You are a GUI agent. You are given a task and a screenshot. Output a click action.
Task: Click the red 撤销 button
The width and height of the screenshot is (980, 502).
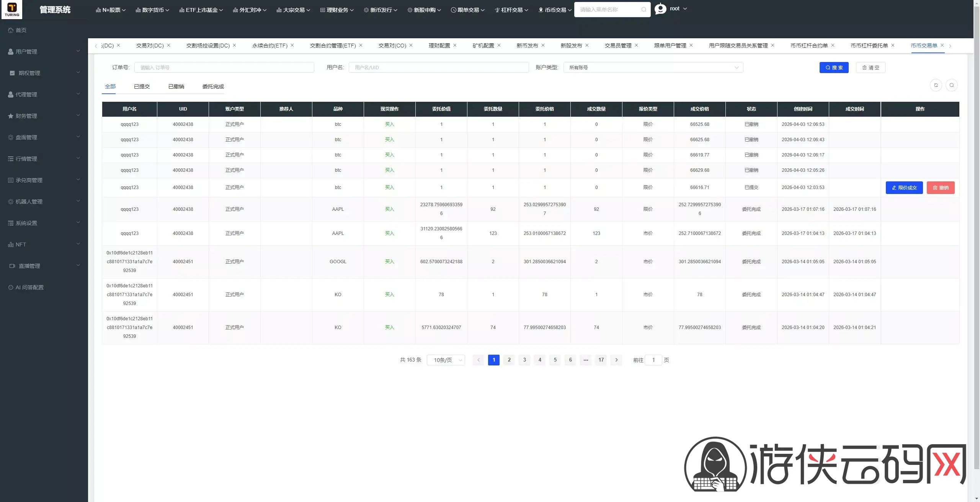tap(941, 188)
